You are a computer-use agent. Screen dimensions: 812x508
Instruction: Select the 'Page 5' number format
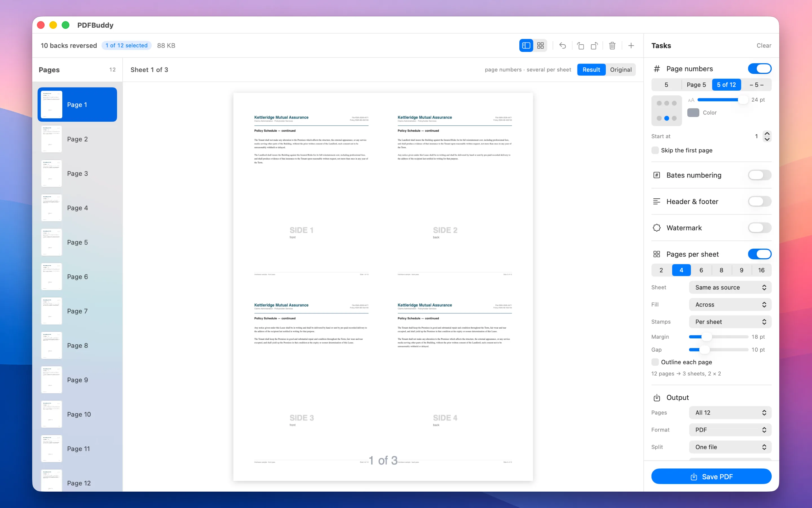[x=696, y=85]
